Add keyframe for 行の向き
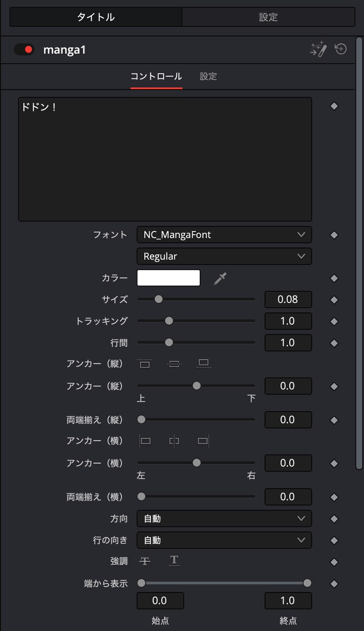364x631 pixels. 334,540
